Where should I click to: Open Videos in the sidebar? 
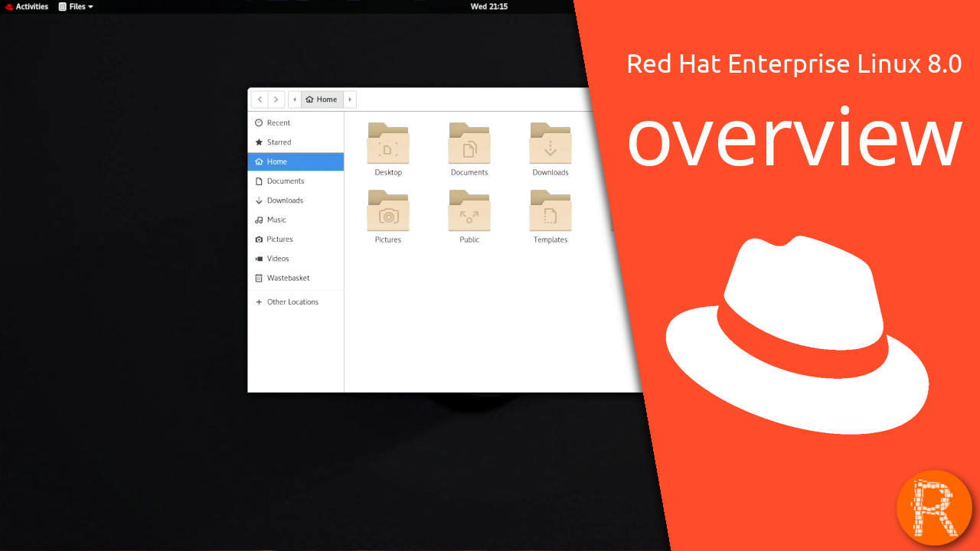click(x=296, y=259)
